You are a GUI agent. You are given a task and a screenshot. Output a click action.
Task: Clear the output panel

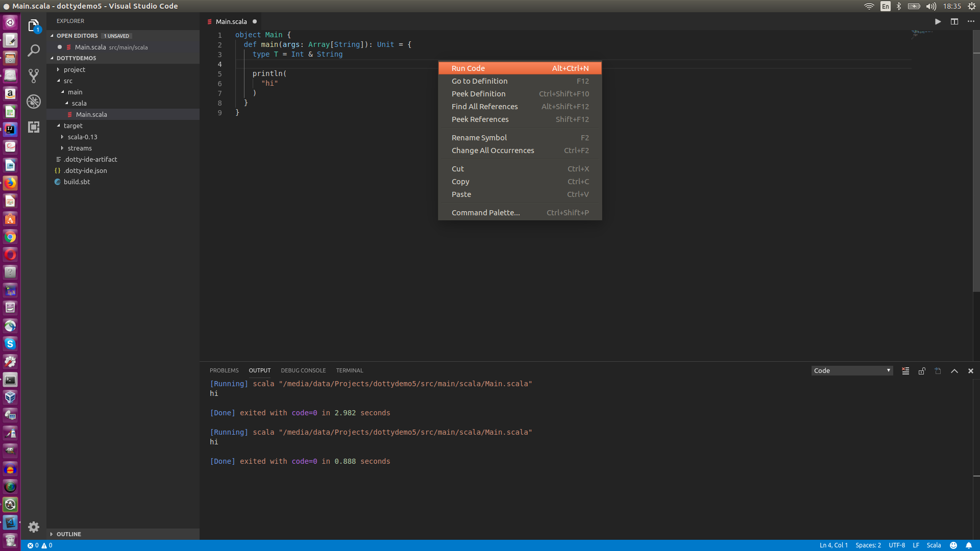click(x=905, y=371)
